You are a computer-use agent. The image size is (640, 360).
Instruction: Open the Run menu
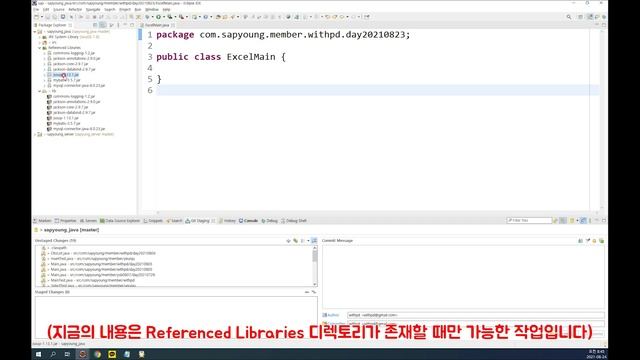[138, 9]
